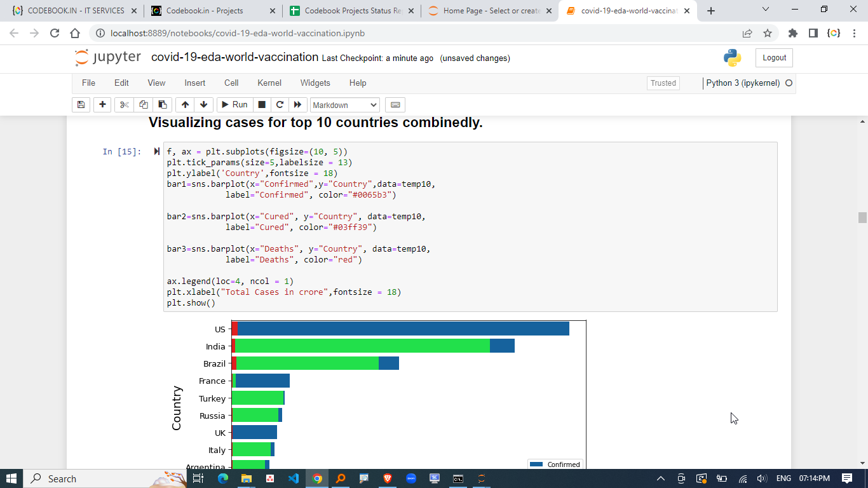Open Task View on taskbar
868x488 pixels.
pyautogui.click(x=198, y=478)
